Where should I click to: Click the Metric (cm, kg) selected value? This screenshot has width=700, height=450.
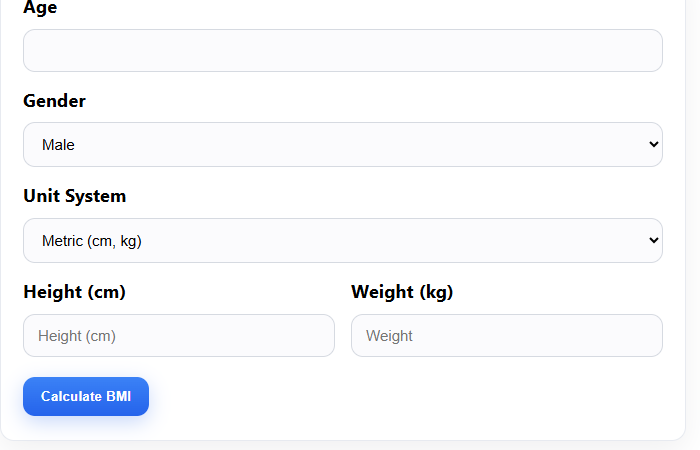tap(99, 241)
